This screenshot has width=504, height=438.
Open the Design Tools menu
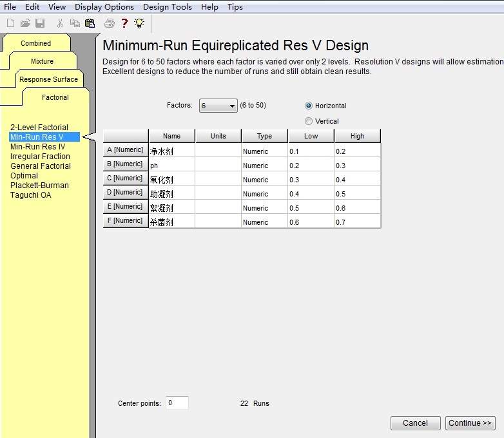coord(168,6)
